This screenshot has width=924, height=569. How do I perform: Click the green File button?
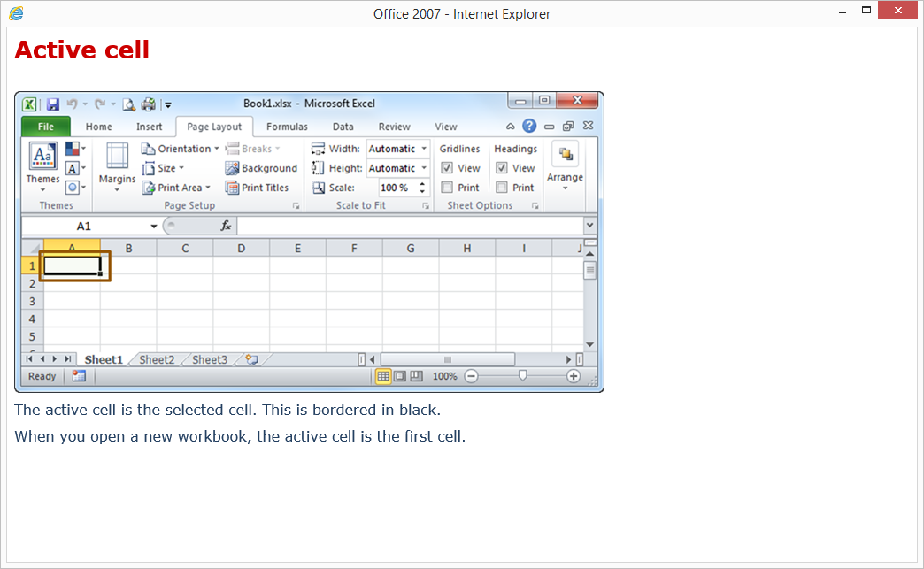(45, 127)
